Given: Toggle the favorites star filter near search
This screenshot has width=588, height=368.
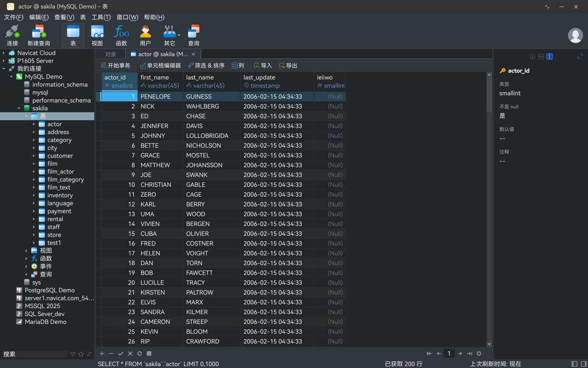Looking at the screenshot, I should 81,354.
